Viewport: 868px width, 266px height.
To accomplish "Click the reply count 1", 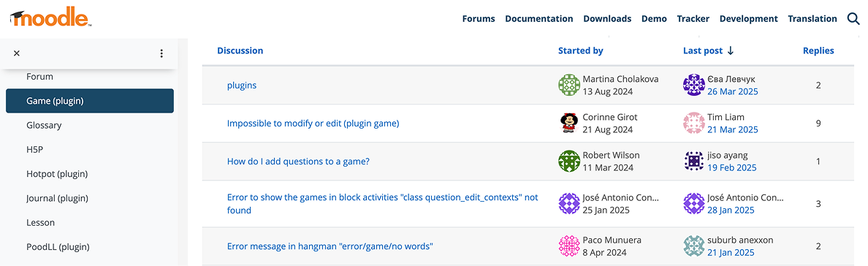I will click(x=818, y=161).
